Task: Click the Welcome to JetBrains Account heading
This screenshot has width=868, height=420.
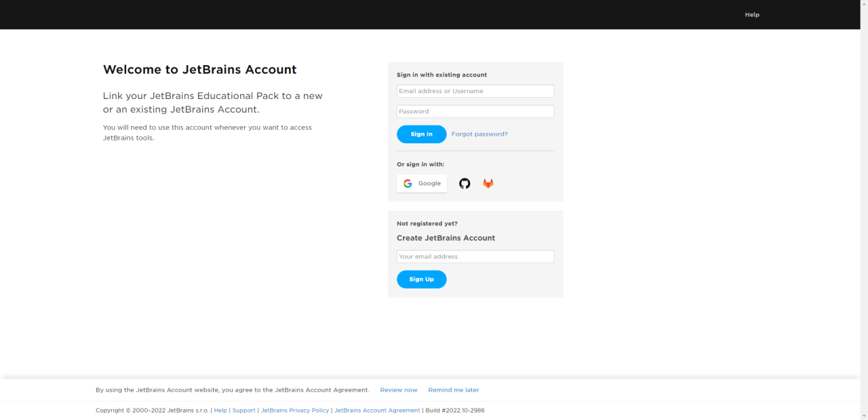Action: coord(200,69)
